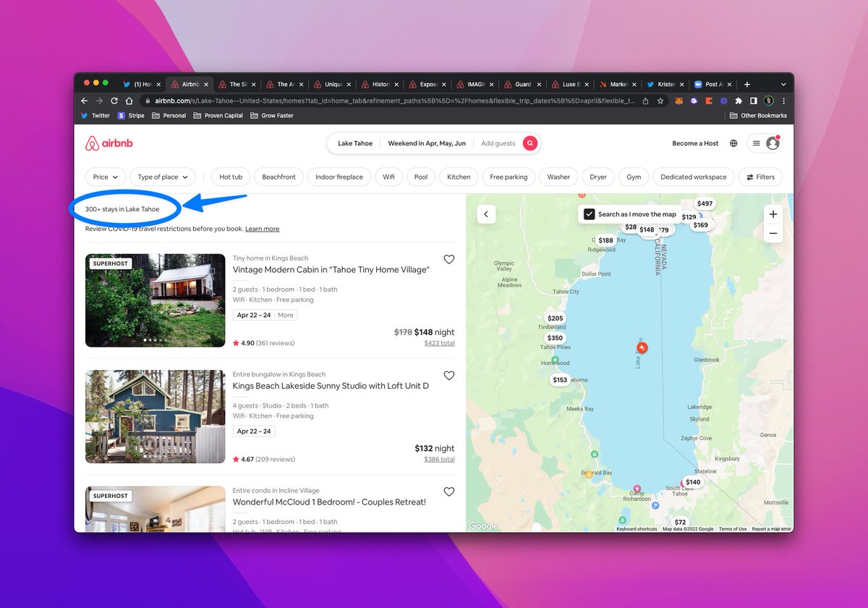Toggle the Washer filter
This screenshot has width=868, height=608.
558,177
